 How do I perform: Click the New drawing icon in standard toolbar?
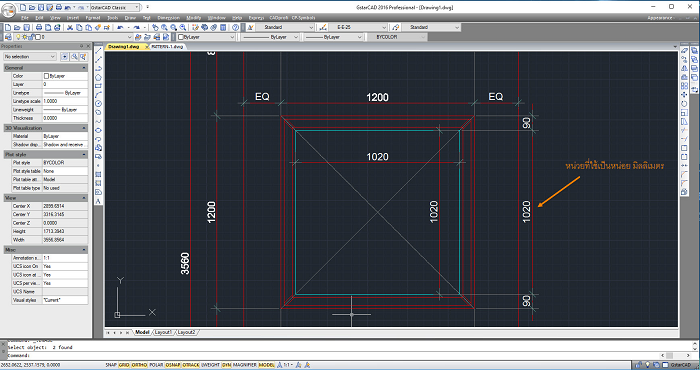coord(8,28)
